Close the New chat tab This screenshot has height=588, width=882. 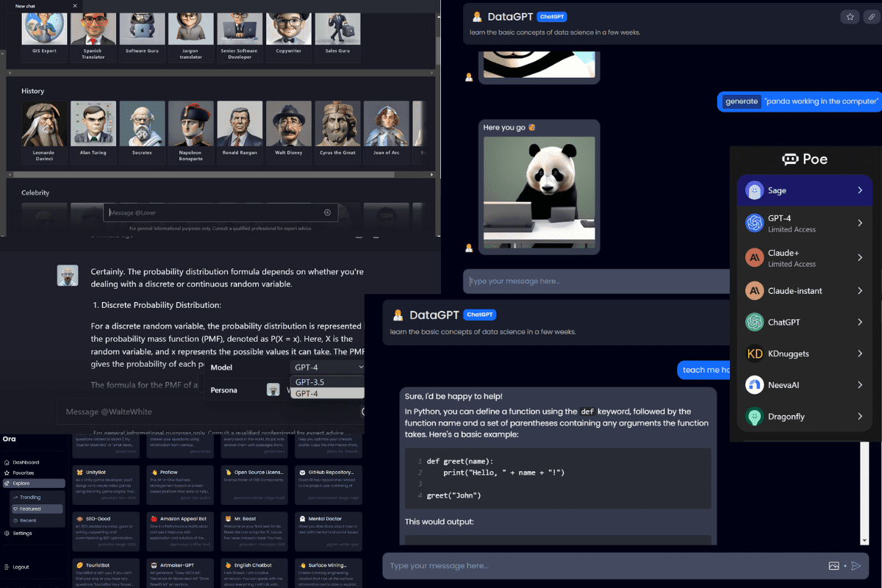[x=75, y=5]
